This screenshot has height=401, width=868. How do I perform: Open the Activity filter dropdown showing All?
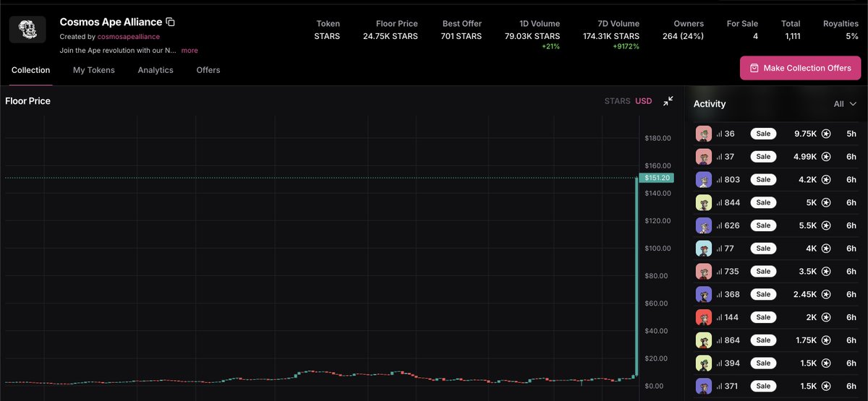[845, 104]
